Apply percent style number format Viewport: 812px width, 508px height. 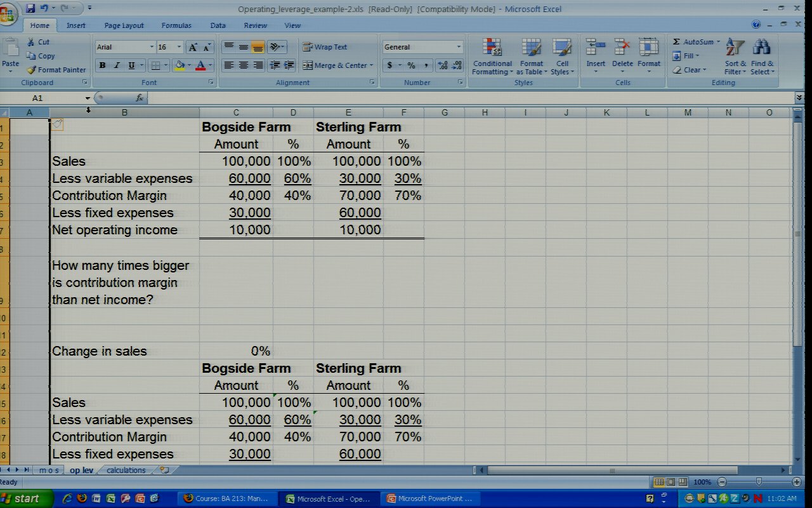pos(411,65)
